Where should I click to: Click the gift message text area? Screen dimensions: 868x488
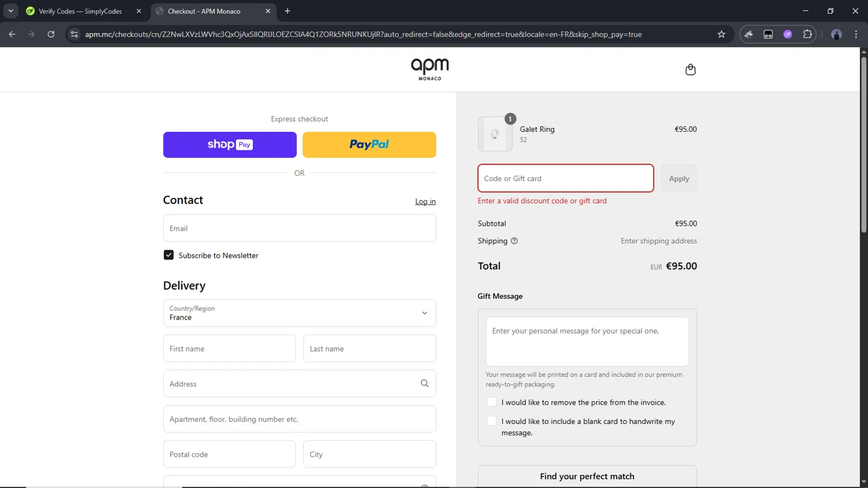tap(587, 341)
